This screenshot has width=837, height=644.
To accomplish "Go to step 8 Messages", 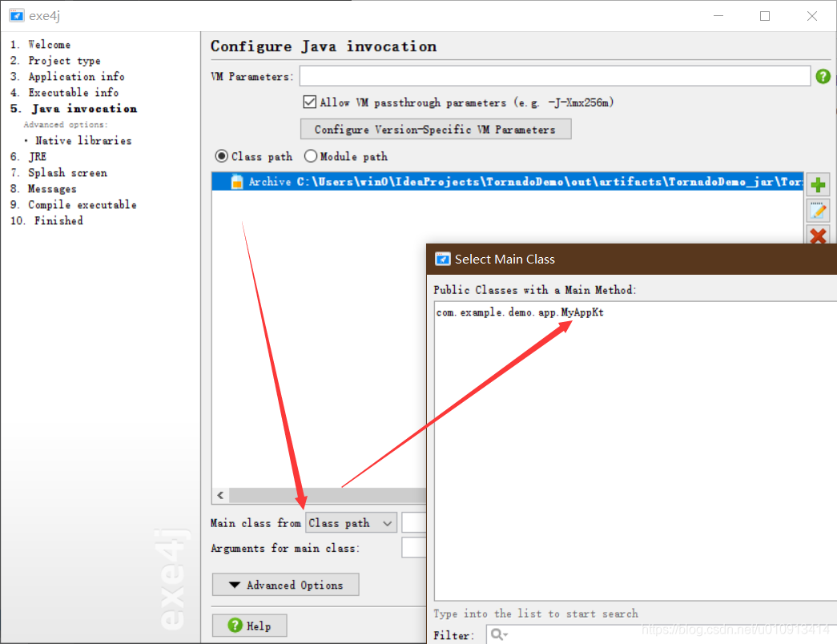I will tap(43, 188).
